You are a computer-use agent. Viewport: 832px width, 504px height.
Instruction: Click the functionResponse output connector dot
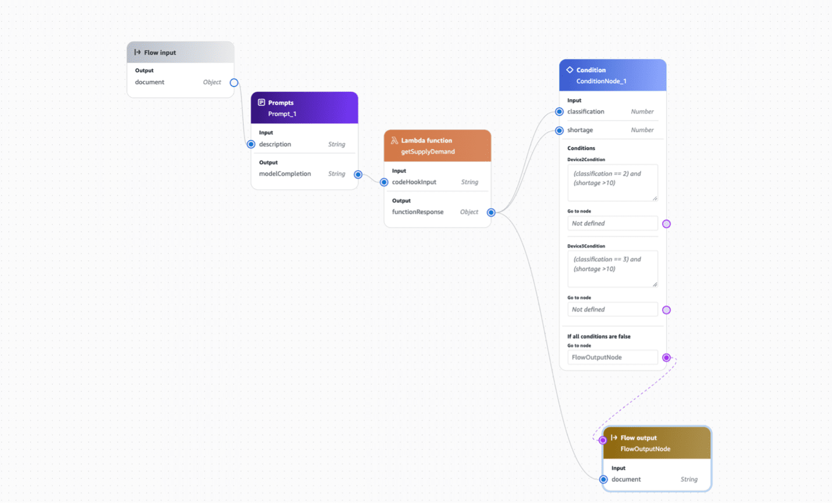[x=491, y=213]
